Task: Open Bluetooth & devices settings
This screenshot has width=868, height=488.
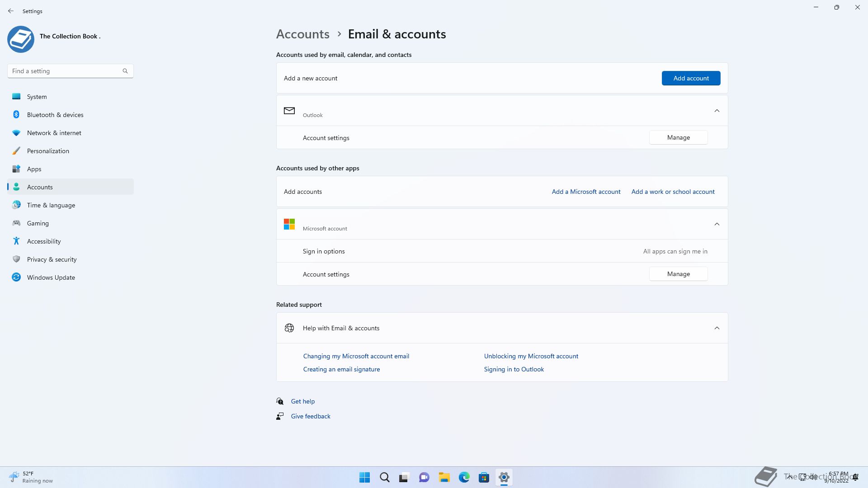Action: pyautogui.click(x=55, y=115)
